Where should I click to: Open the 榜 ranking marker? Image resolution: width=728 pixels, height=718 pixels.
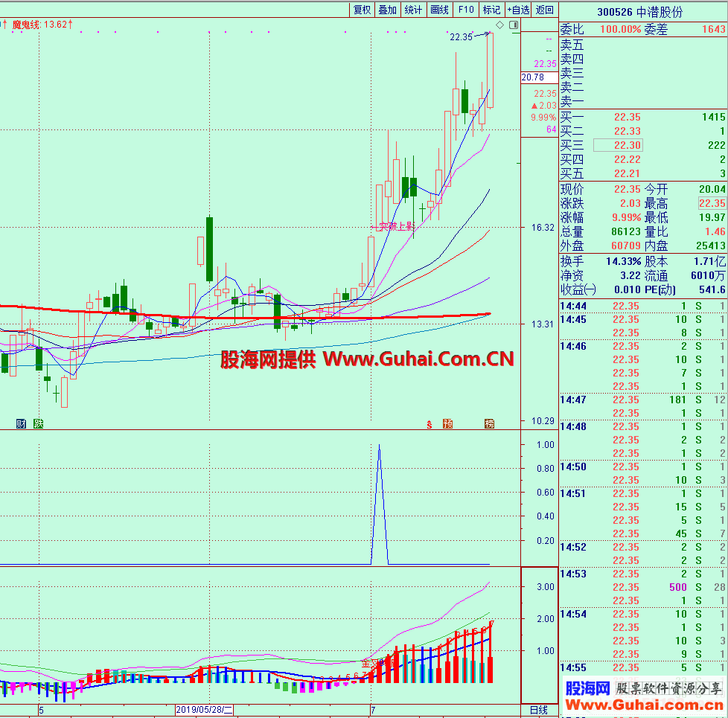coord(489,423)
